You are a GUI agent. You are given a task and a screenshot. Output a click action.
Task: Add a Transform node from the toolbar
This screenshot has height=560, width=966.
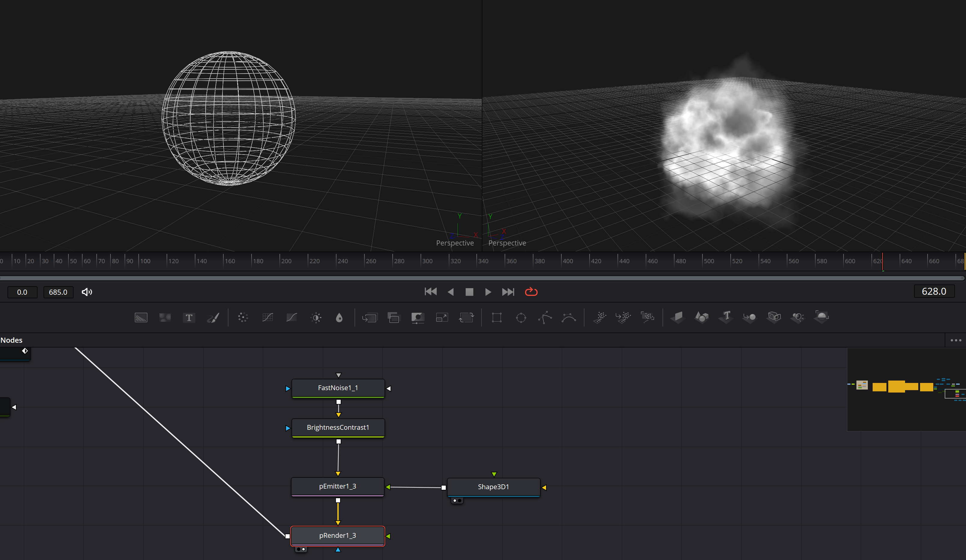466,318
